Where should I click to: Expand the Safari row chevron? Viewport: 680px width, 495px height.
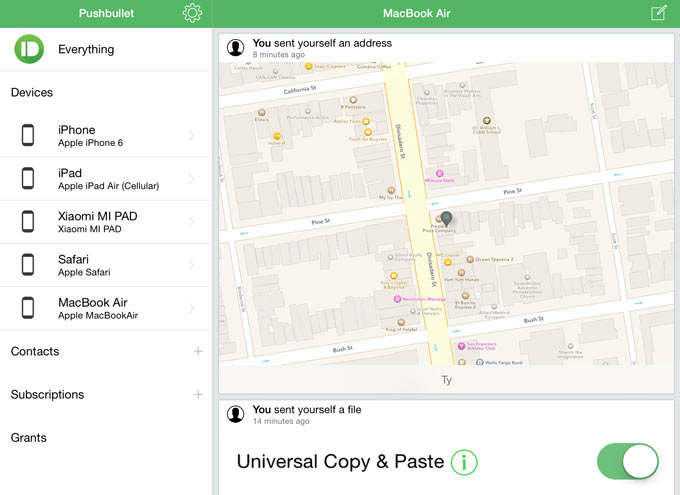(x=192, y=265)
